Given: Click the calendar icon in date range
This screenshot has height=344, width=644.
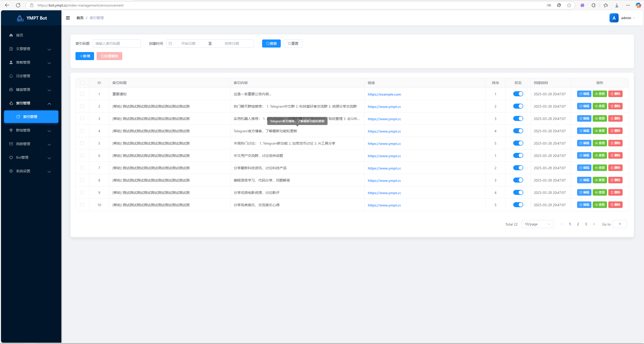Looking at the screenshot, I should [170, 44].
